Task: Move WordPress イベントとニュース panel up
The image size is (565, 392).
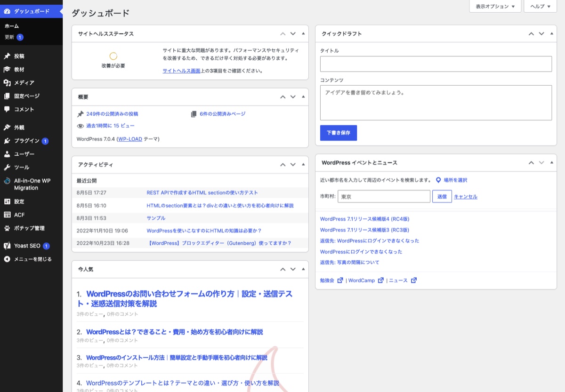Action: 531,162
